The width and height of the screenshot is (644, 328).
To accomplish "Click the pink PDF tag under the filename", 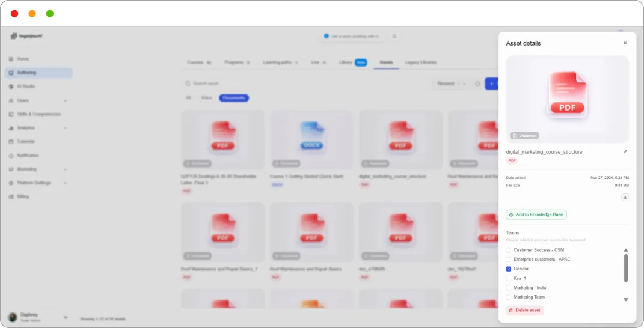I will coord(512,160).
